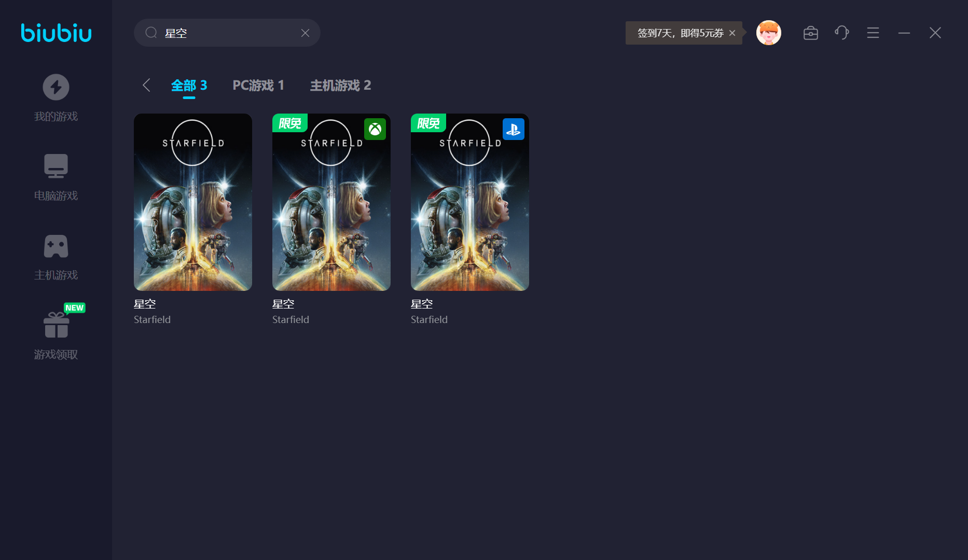Click 限免 tag on Xbox Starfield card
This screenshot has width=968, height=560.
pos(290,123)
